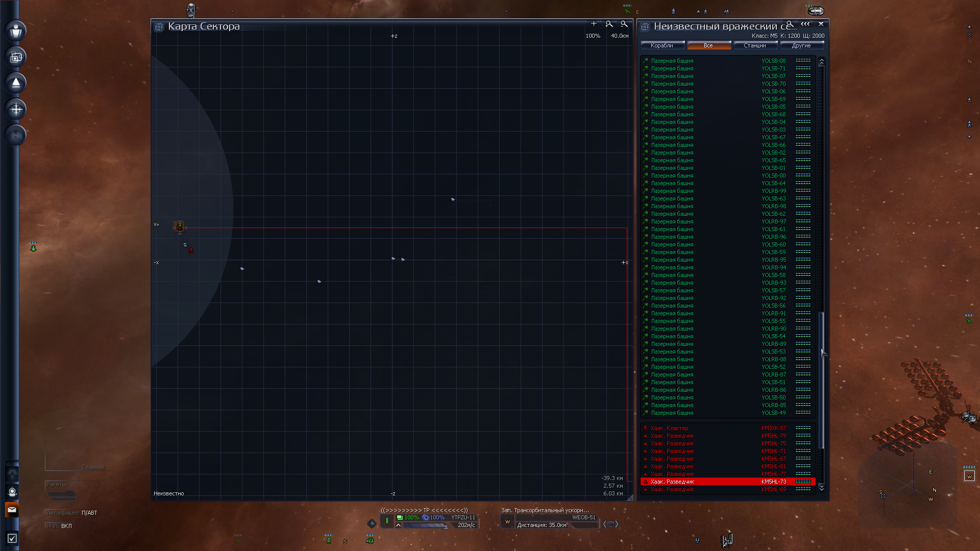The width and height of the screenshot is (980, 551).
Task: Select laser tower YOLSB-71 row
Action: [x=727, y=68]
